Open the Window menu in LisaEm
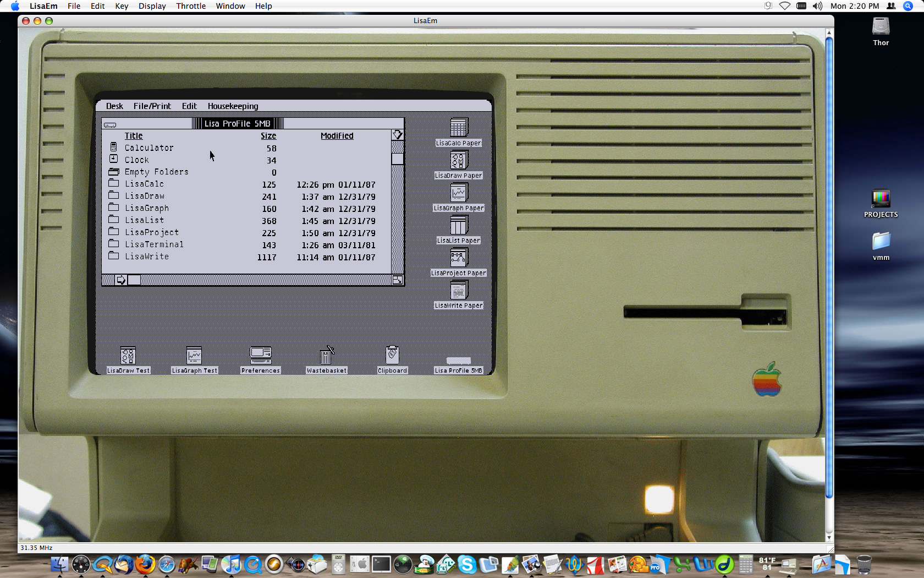This screenshot has height=578, width=924. click(x=230, y=6)
